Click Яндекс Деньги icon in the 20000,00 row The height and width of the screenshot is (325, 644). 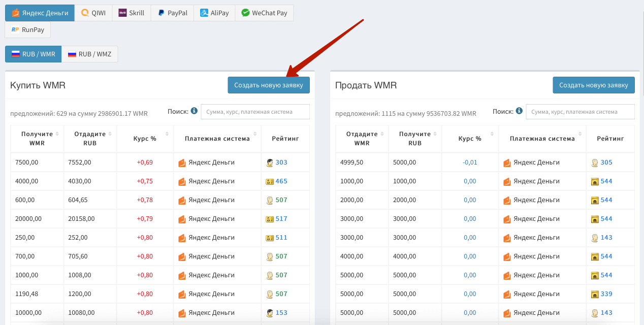(182, 219)
